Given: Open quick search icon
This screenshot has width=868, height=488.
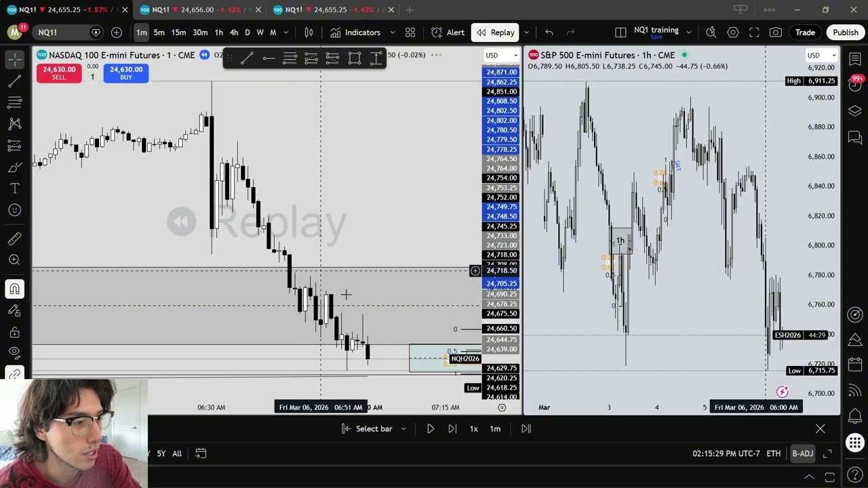Looking at the screenshot, I should tap(711, 33).
